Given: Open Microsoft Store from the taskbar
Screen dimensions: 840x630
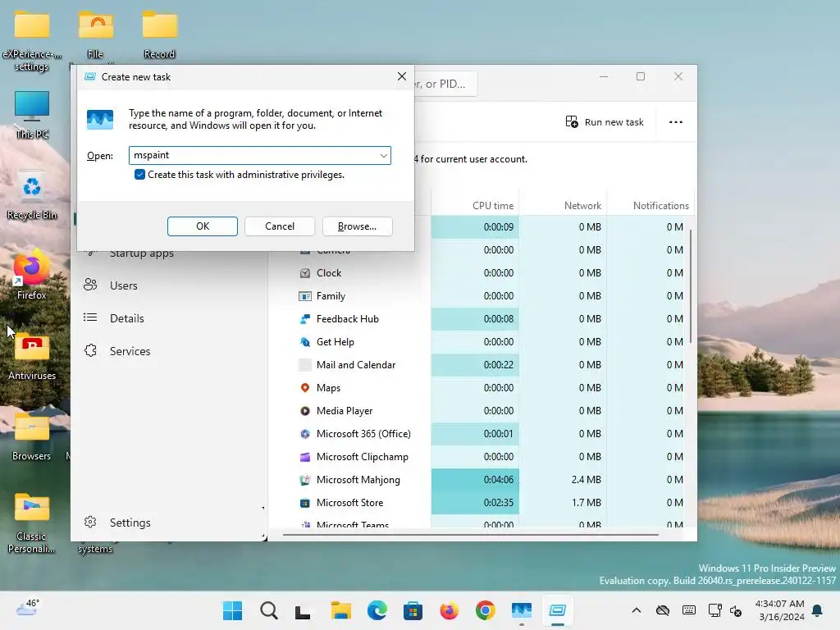Looking at the screenshot, I should coord(413,610).
